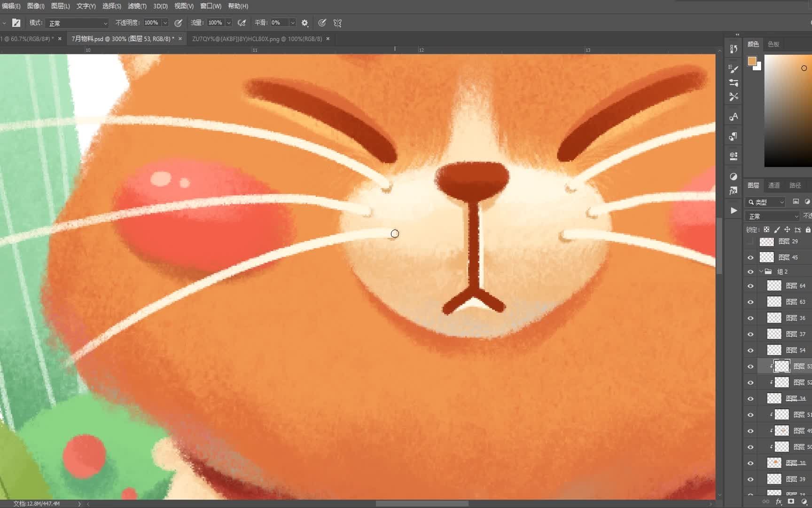Open the Actions panel play icon
The image size is (812, 508).
[x=734, y=210]
